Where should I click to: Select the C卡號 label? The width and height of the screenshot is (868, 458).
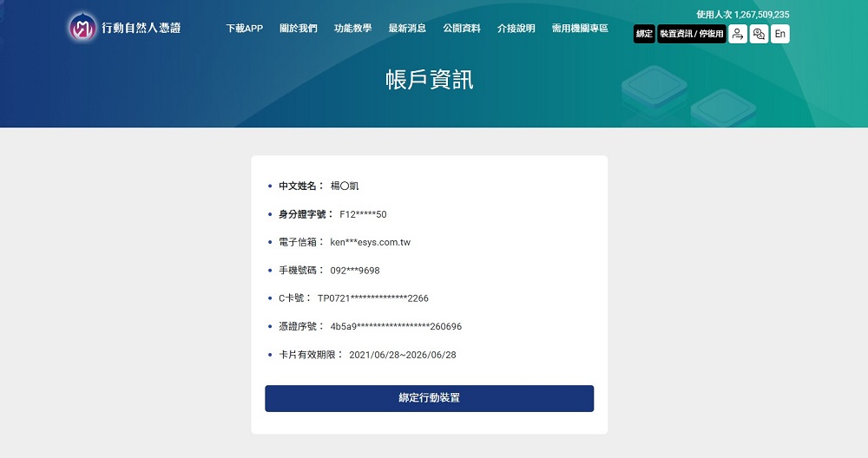click(x=294, y=298)
